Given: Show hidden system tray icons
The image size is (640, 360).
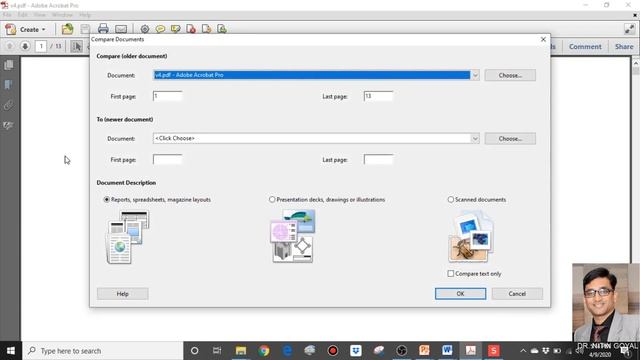Looking at the screenshot, I should [x=523, y=351].
